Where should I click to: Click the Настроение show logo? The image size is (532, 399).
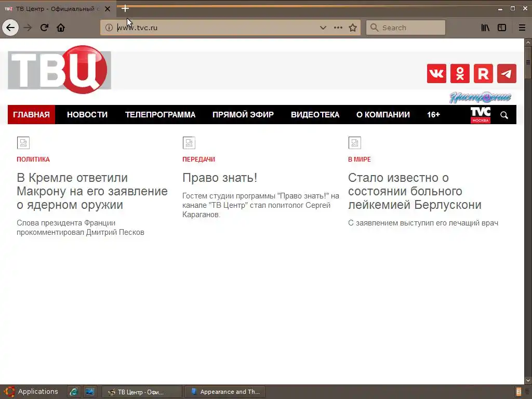point(480,97)
